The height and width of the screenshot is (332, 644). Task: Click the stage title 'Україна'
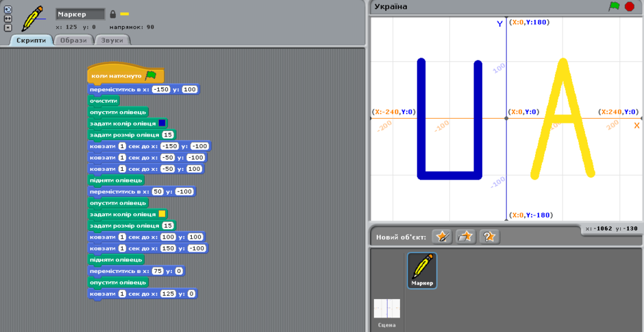pyautogui.click(x=391, y=7)
